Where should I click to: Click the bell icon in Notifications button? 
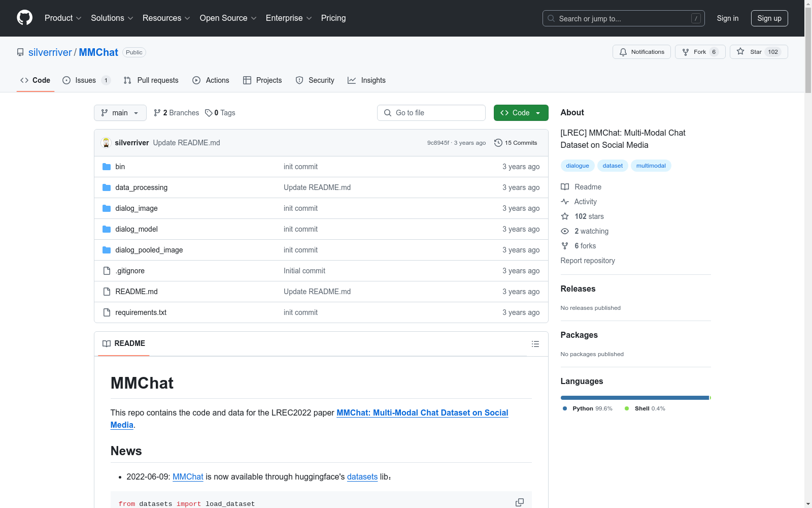[x=623, y=52]
